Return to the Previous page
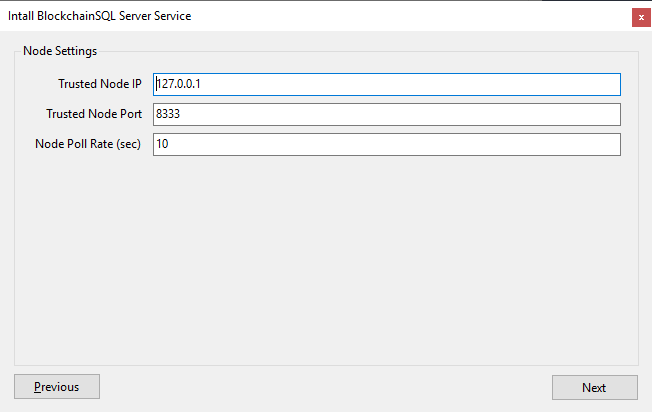The image size is (652, 412). point(57,387)
